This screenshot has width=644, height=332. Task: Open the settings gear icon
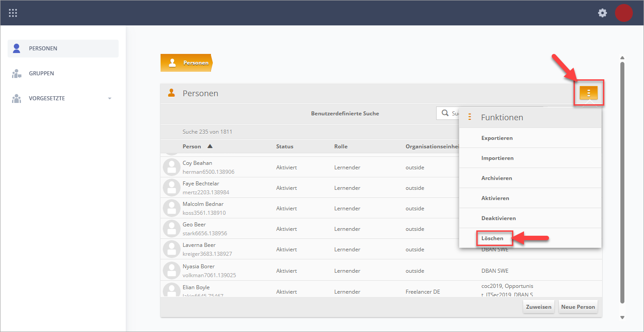[603, 13]
